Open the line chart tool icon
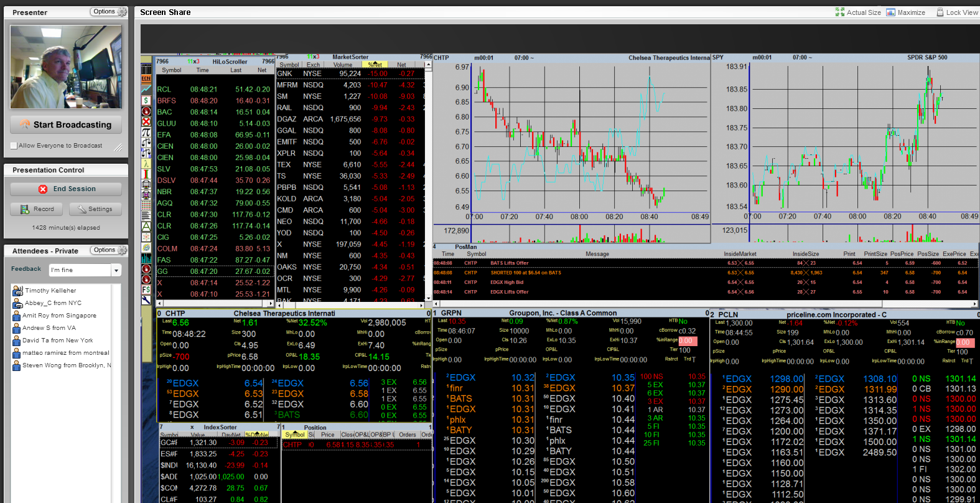Image resolution: width=980 pixels, height=503 pixels. tap(146, 89)
